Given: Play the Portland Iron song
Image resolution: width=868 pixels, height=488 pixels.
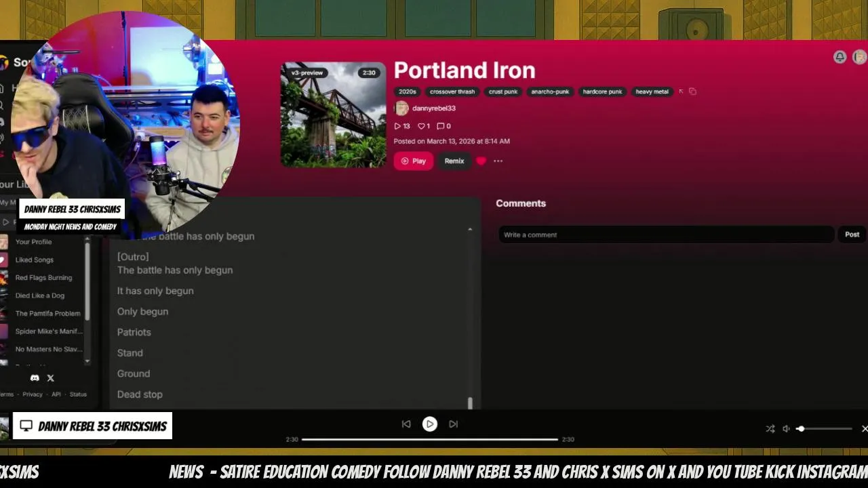Looking at the screenshot, I should (x=414, y=161).
